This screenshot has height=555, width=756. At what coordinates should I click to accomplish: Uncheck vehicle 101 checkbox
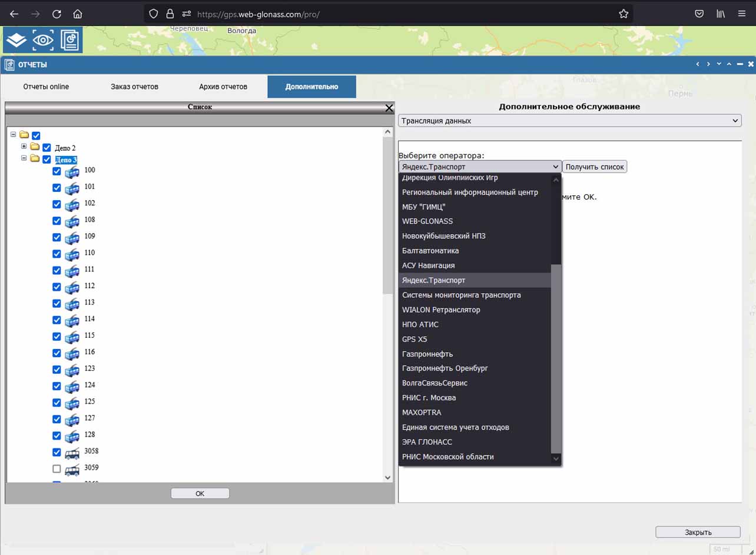[x=57, y=188]
